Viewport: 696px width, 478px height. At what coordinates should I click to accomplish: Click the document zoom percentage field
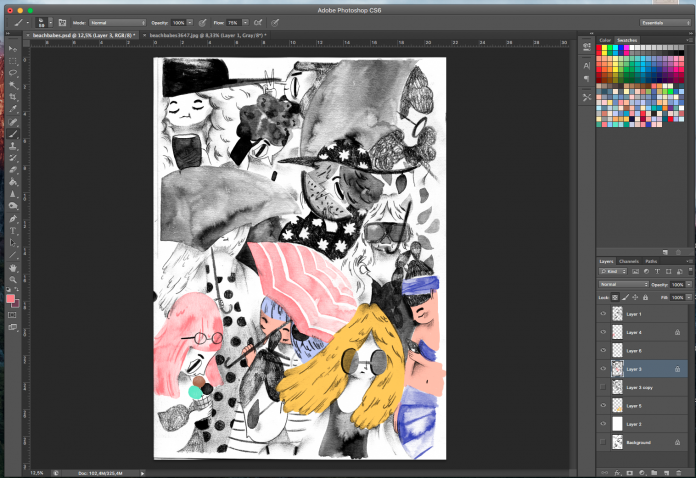pos(37,473)
